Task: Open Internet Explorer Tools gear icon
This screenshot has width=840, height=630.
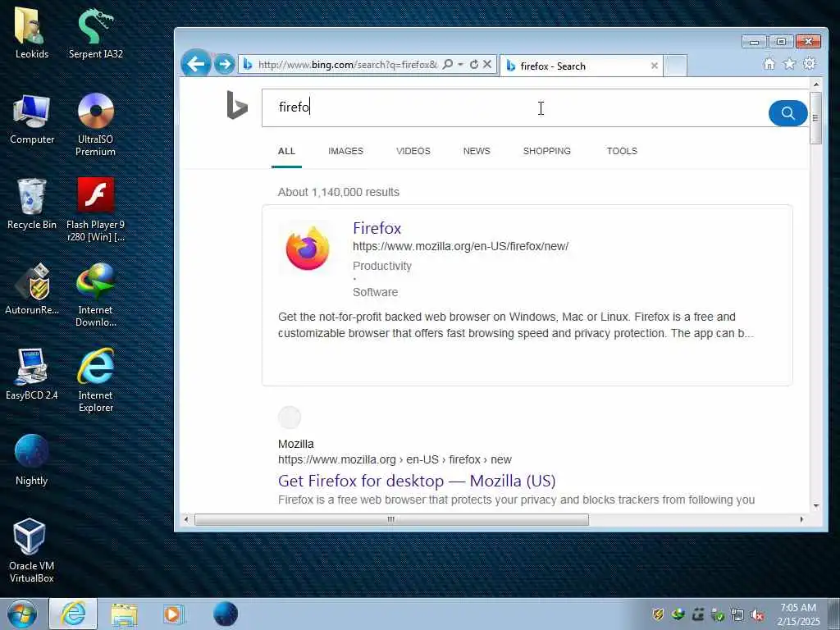Action: [810, 64]
